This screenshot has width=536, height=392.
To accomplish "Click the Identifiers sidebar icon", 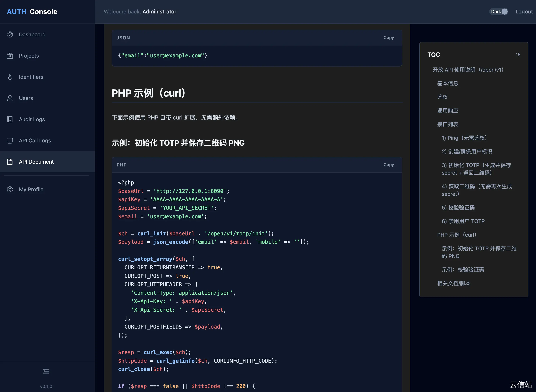I will 10,77.
